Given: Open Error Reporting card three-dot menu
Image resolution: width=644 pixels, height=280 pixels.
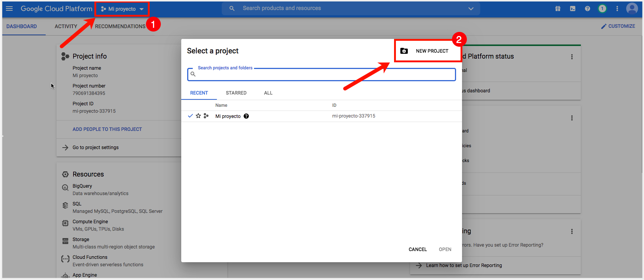Looking at the screenshot, I should [572, 231].
